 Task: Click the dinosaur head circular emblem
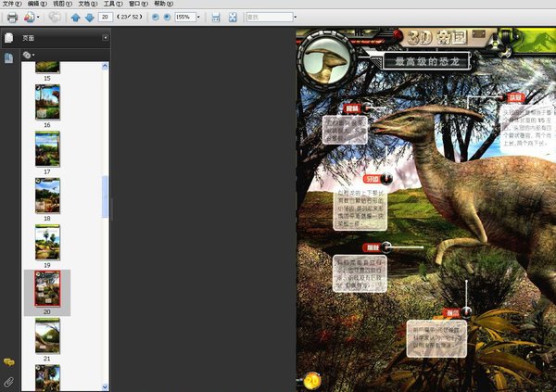326,60
